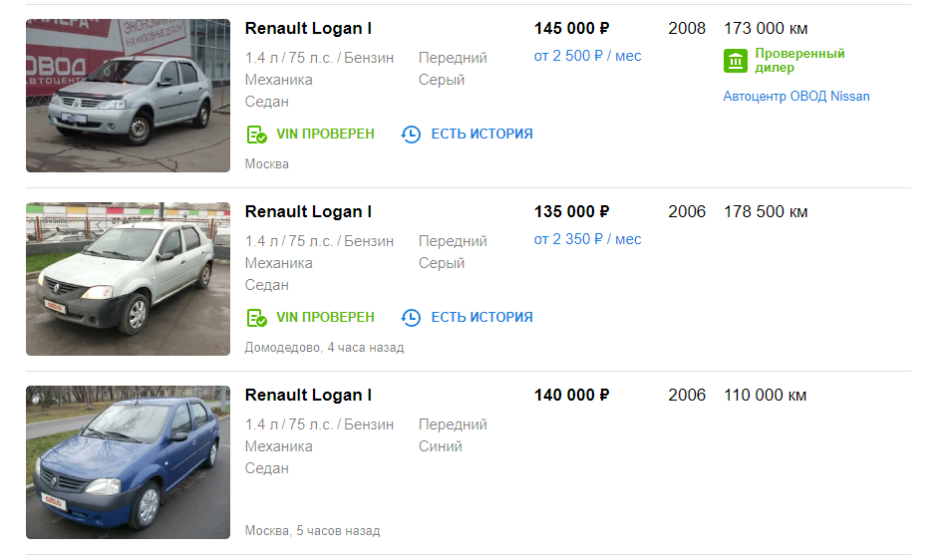Viewport: 951px width, 560px height.
Task: Open the blue Renault Logan photo
Action: pyautogui.click(x=128, y=462)
